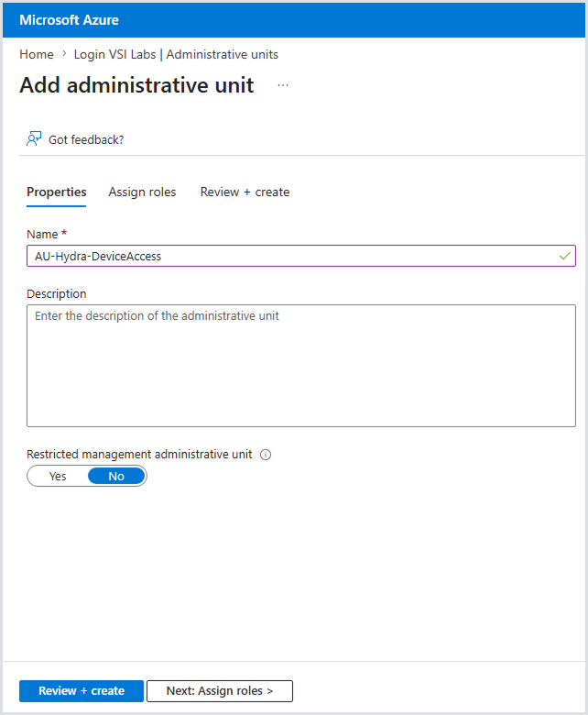
Task: Click inside the Description text area
Action: (x=301, y=366)
